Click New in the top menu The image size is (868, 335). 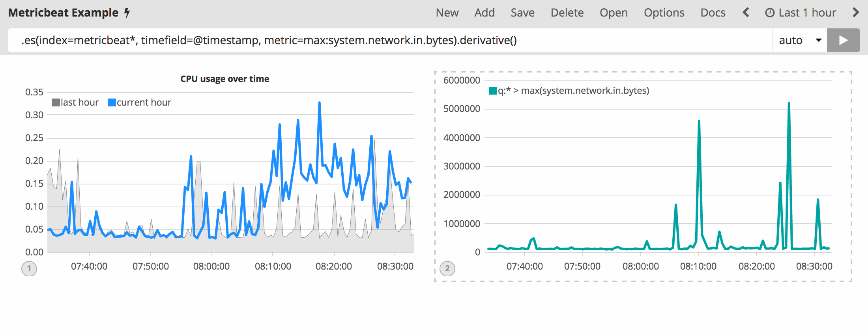click(x=447, y=13)
